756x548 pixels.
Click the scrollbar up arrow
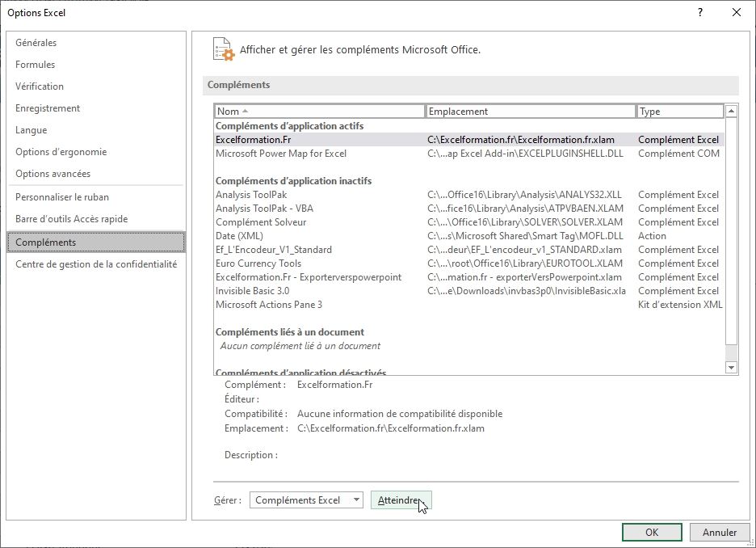pyautogui.click(x=732, y=110)
